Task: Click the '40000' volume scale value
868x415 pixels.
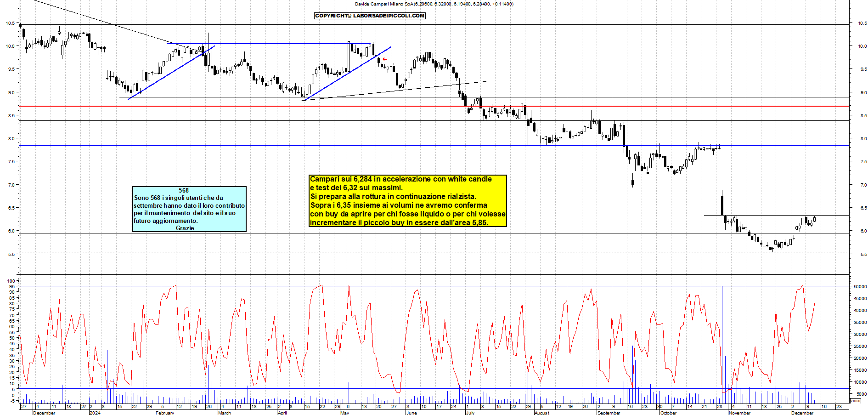Action: [x=860, y=310]
